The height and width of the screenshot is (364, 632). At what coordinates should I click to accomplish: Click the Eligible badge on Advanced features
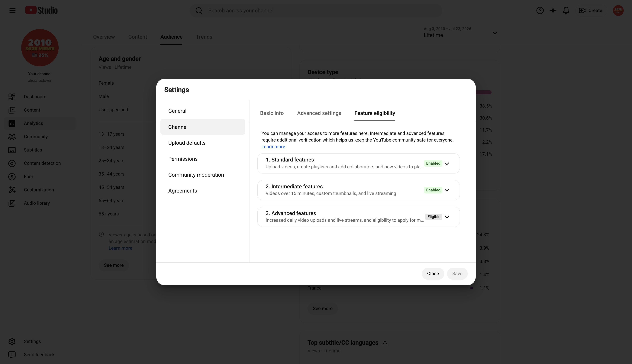point(434,217)
